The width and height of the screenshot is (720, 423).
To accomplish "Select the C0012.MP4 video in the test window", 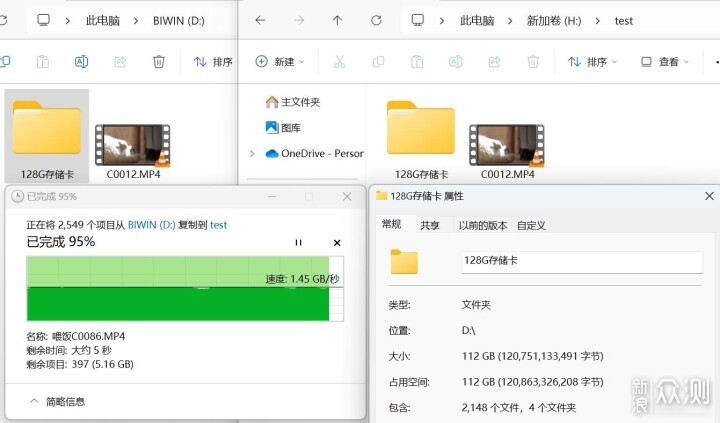I will click(x=507, y=152).
